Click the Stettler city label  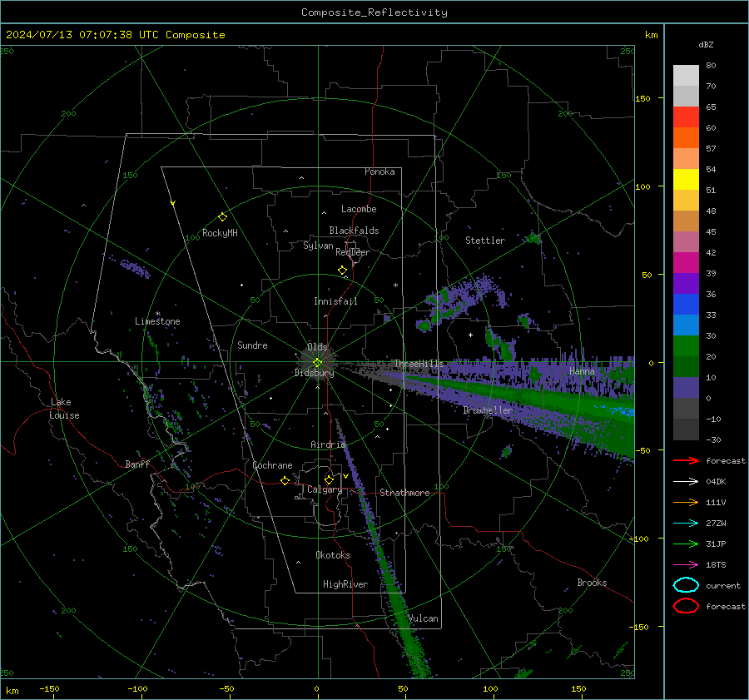point(485,241)
